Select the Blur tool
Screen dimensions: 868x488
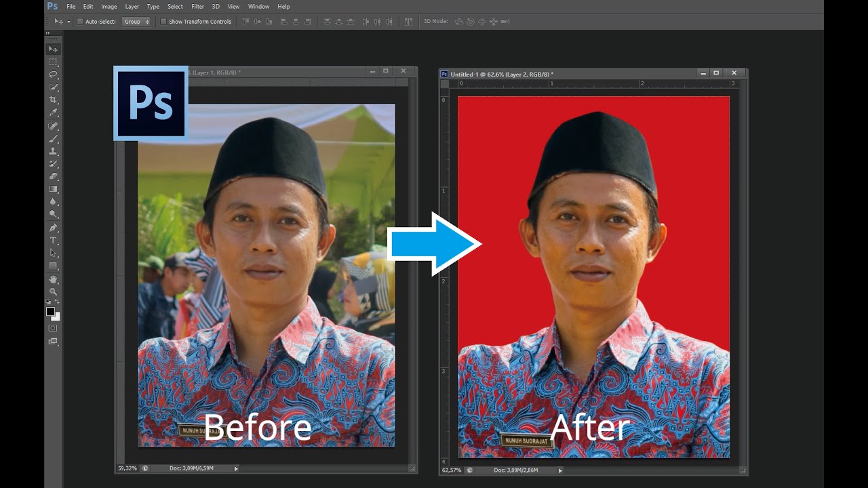coord(53,202)
